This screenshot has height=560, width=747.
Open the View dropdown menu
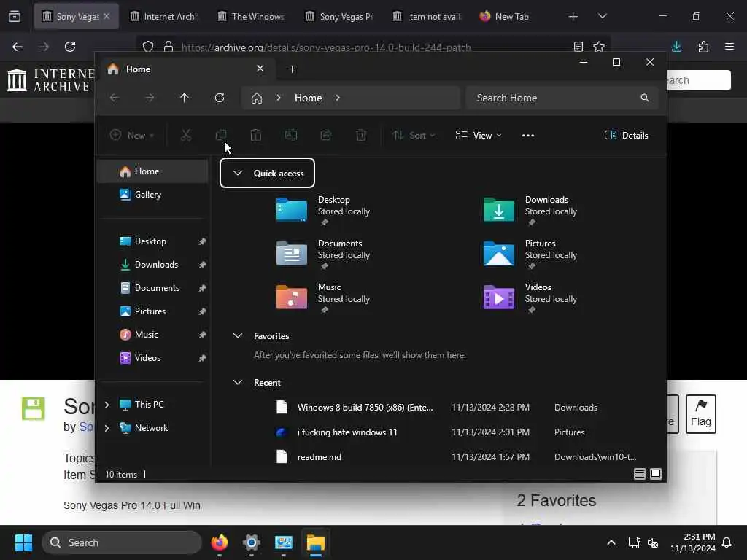tap(479, 135)
